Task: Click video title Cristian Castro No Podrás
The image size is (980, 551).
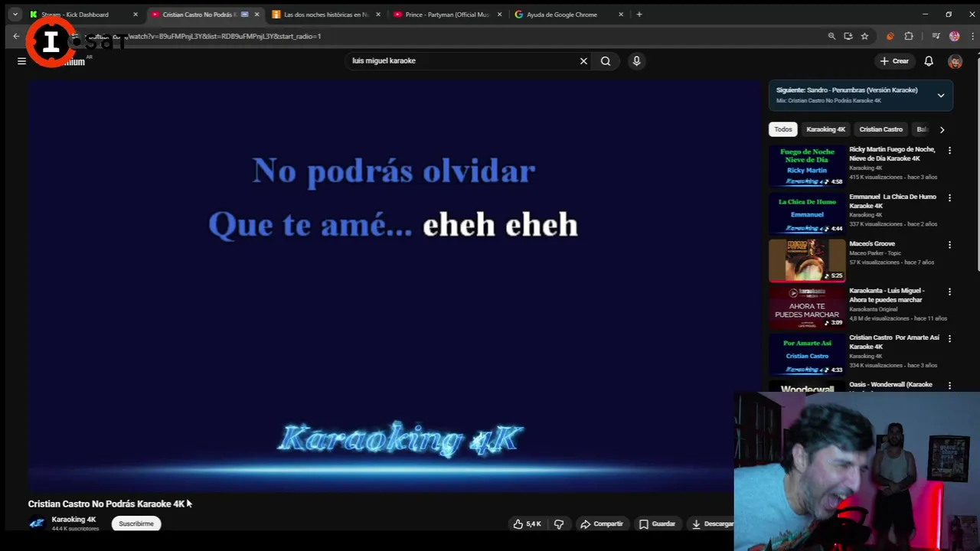Action: click(106, 504)
